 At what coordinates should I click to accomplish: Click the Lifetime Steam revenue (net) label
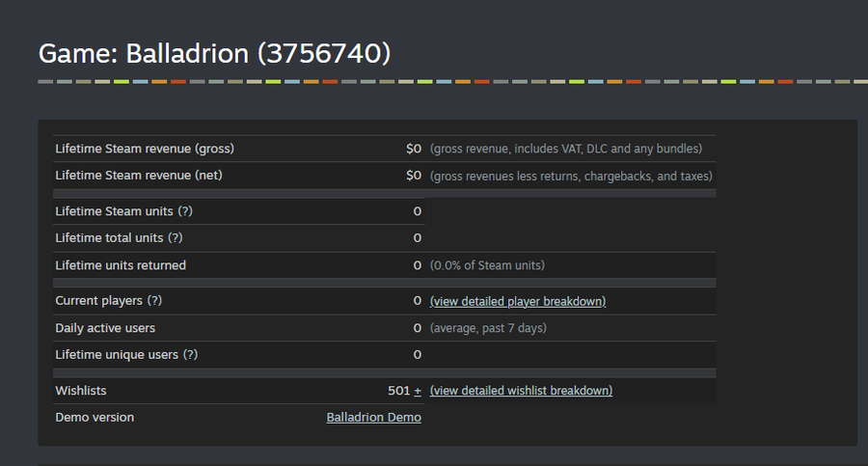[x=139, y=176]
